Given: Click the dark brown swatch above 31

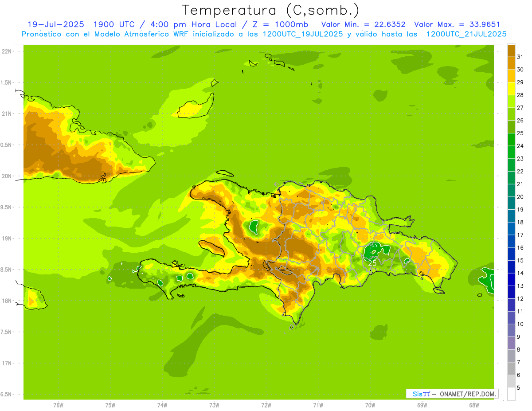Looking at the screenshot, I should 511,51.
